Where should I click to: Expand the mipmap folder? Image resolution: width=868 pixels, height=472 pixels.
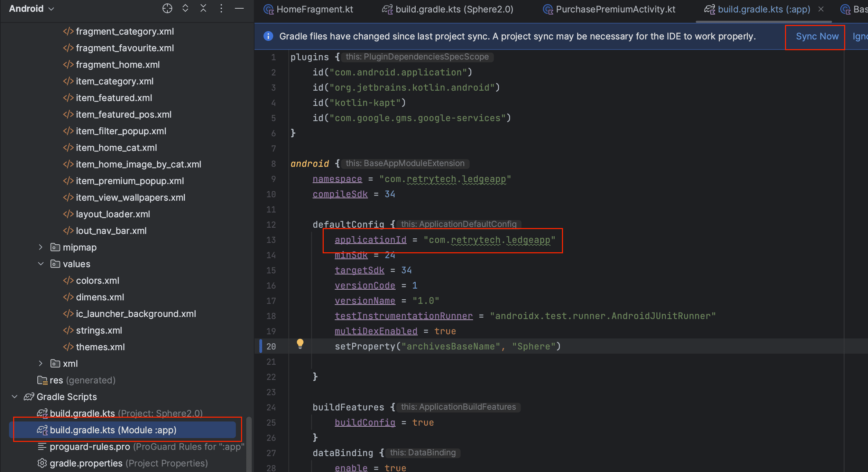[40, 247]
